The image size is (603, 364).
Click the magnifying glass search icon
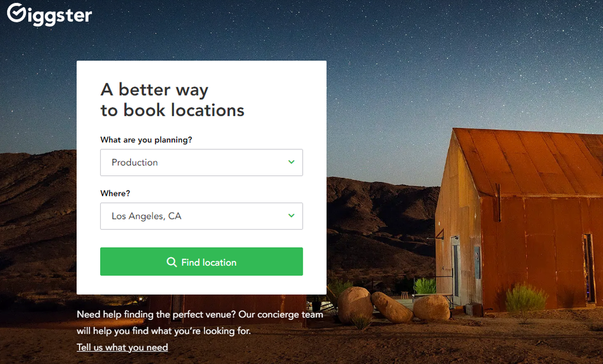coord(171,262)
